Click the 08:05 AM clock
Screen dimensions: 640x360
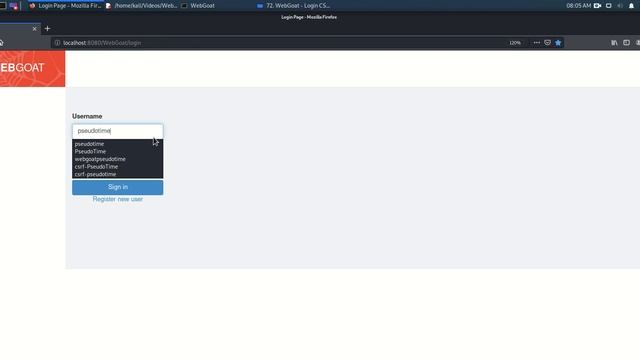[578, 6]
